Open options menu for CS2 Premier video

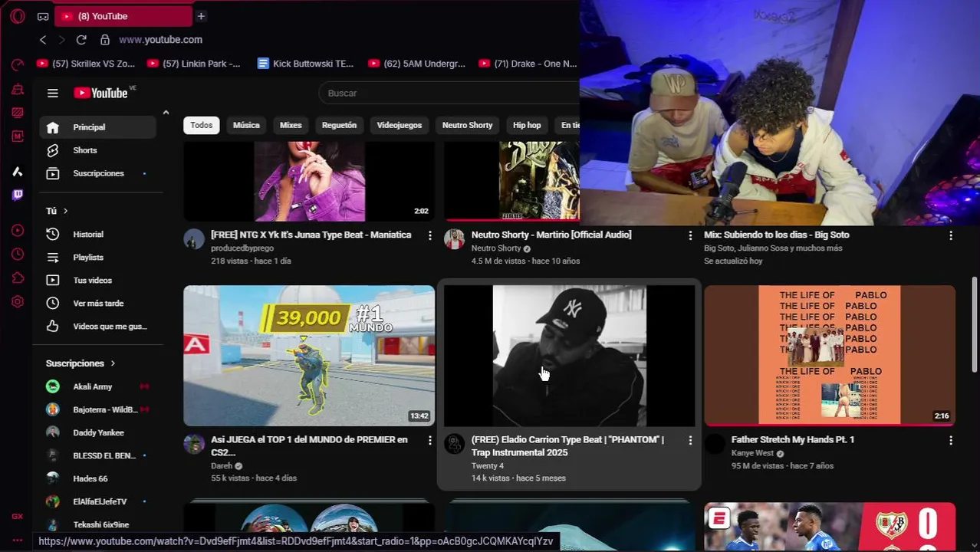pos(429,441)
